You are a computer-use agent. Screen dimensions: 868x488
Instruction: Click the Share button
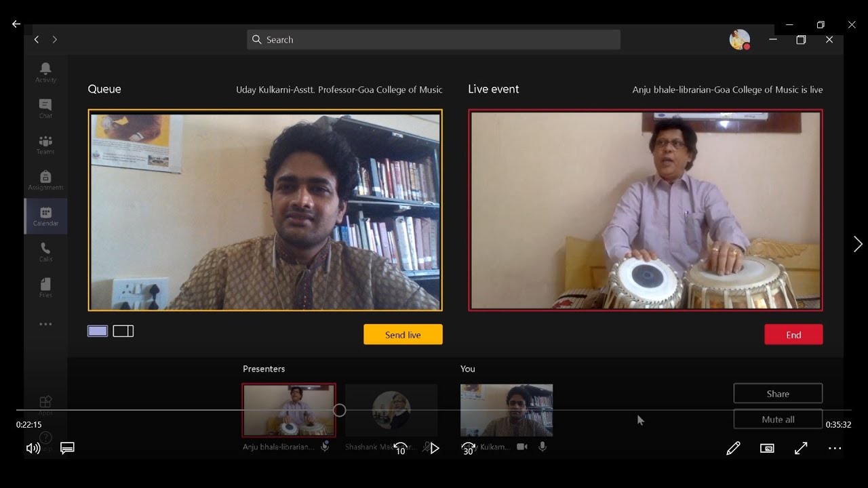778,393
